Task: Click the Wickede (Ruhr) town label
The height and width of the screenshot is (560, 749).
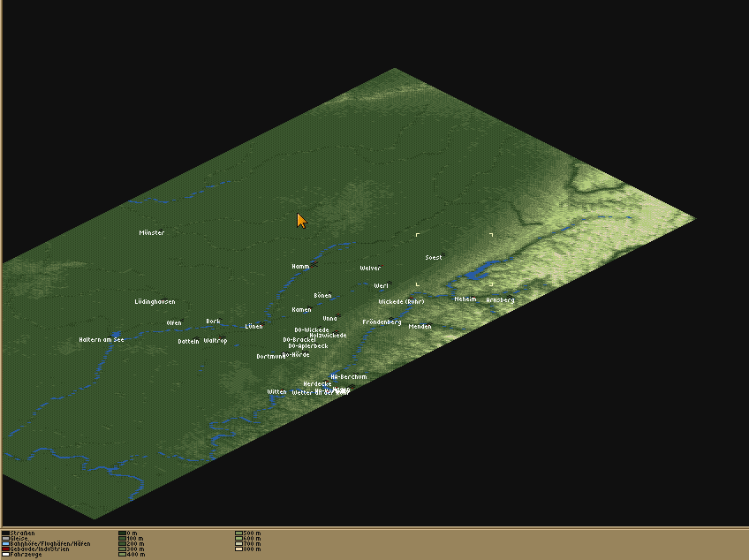Action: pyautogui.click(x=402, y=302)
